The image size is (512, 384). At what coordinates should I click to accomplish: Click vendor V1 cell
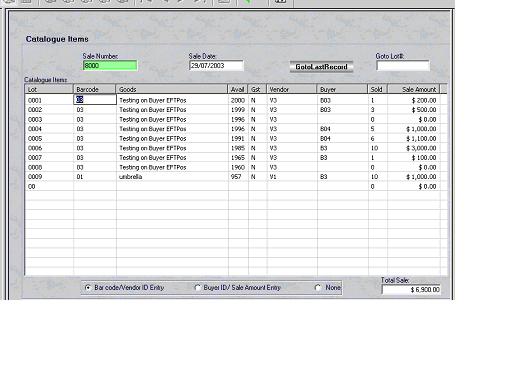[x=292, y=177]
